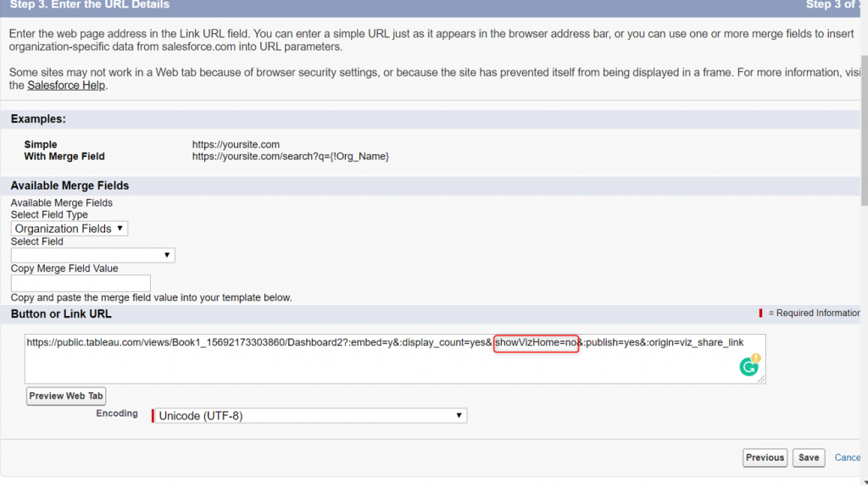
Task: Click the Save button
Action: (809, 457)
